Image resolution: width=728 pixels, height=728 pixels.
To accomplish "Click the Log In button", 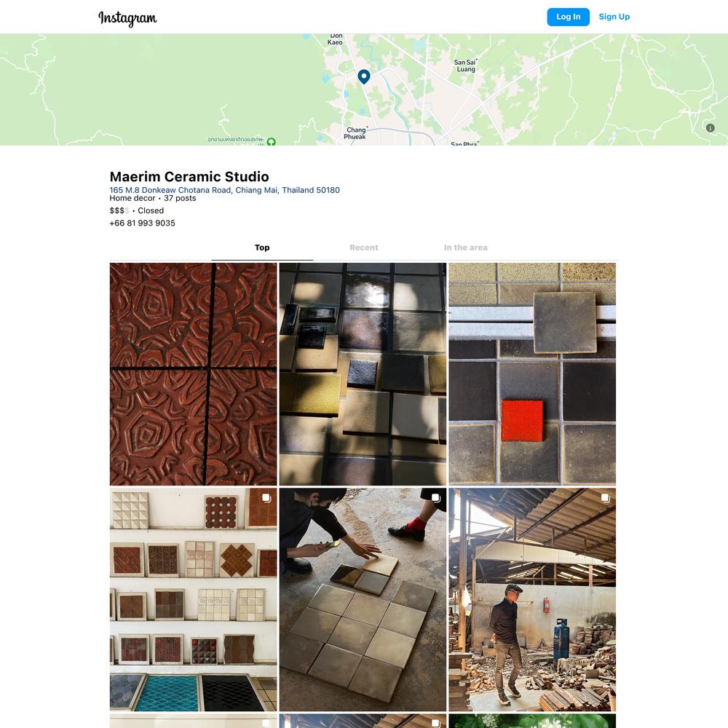I will point(569,17).
